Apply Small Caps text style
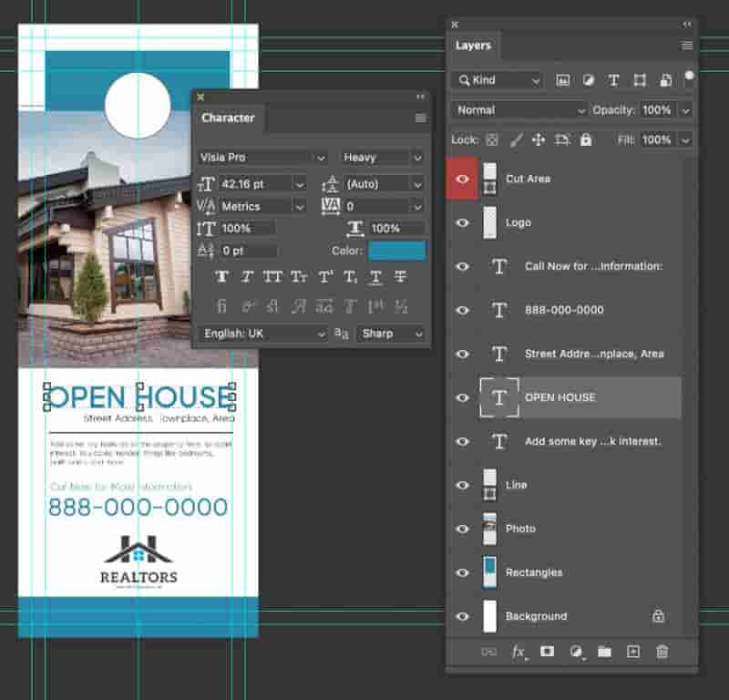This screenshot has height=700, width=729. click(x=299, y=277)
